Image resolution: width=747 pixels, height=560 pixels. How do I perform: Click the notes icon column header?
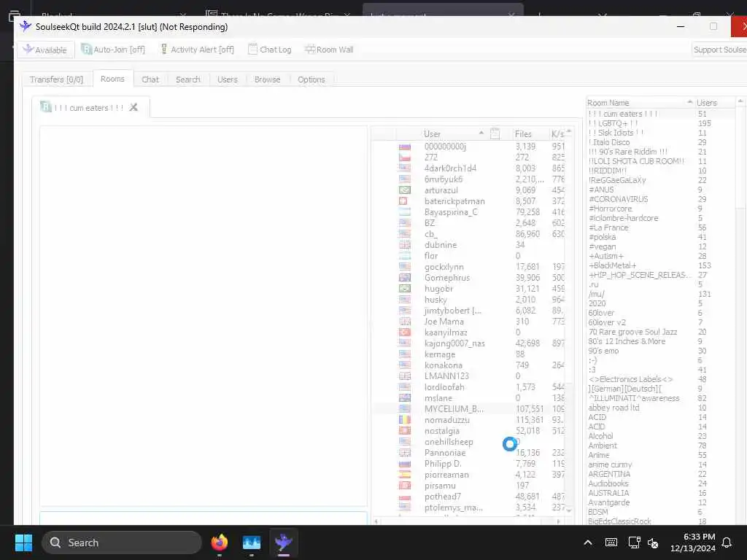coord(495,134)
